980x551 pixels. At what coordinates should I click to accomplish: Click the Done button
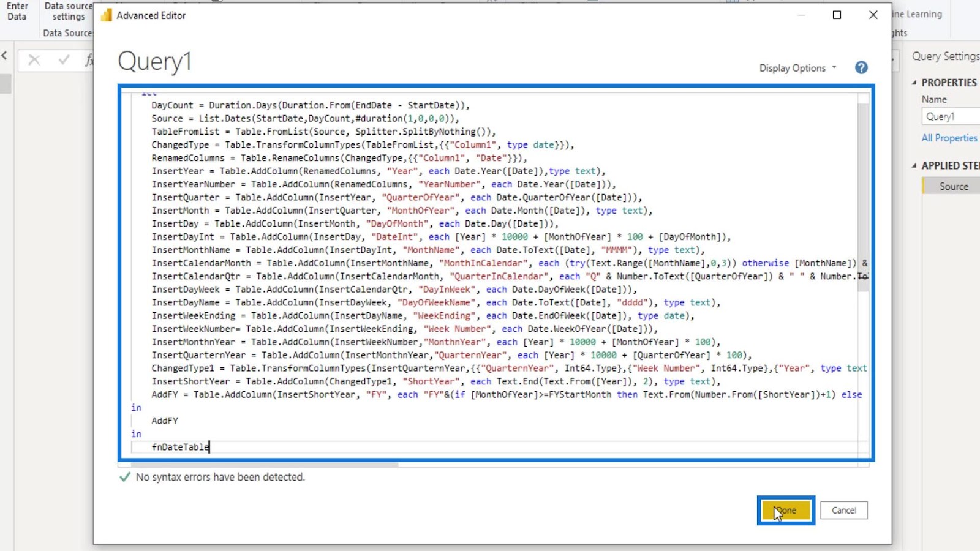click(x=786, y=510)
